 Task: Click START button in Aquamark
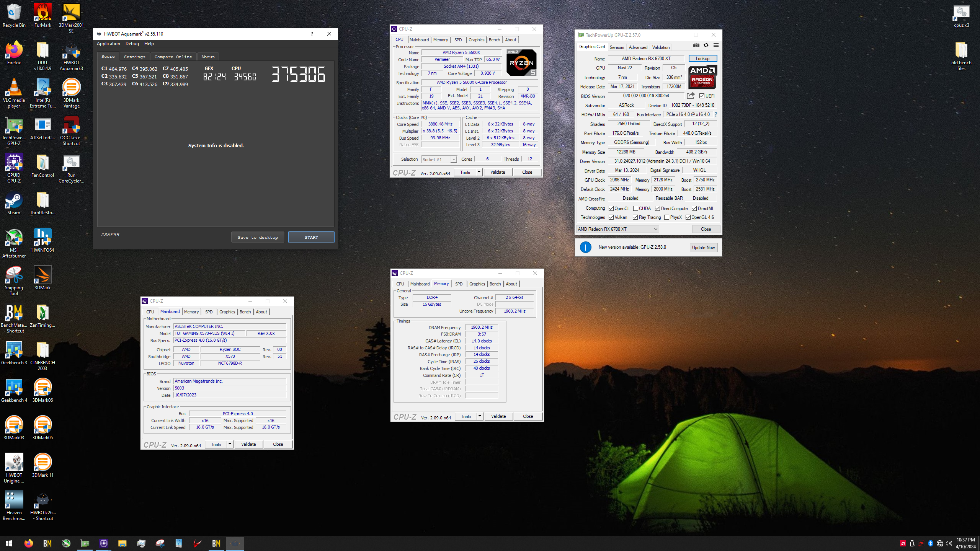(311, 237)
